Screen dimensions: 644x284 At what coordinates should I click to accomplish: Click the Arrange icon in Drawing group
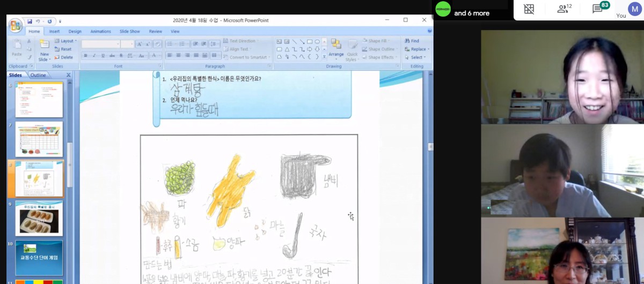[336, 47]
